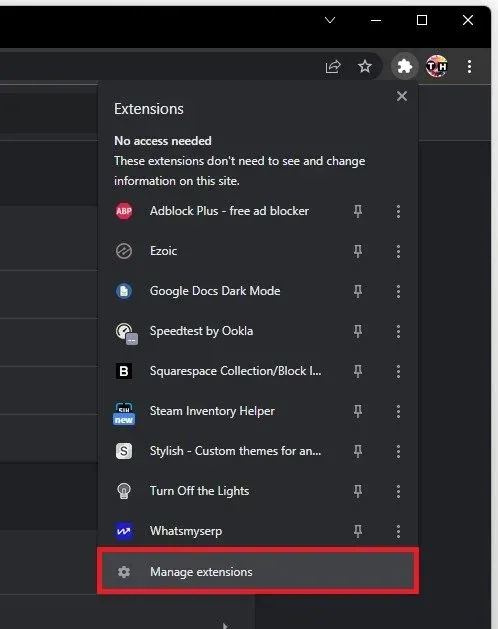Close the Extensions popup

coord(402,96)
